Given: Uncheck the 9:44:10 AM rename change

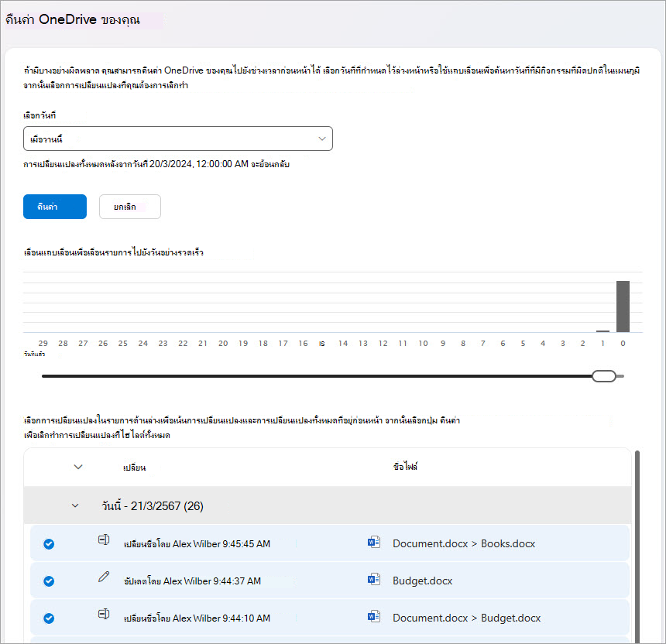Looking at the screenshot, I should pyautogui.click(x=49, y=618).
